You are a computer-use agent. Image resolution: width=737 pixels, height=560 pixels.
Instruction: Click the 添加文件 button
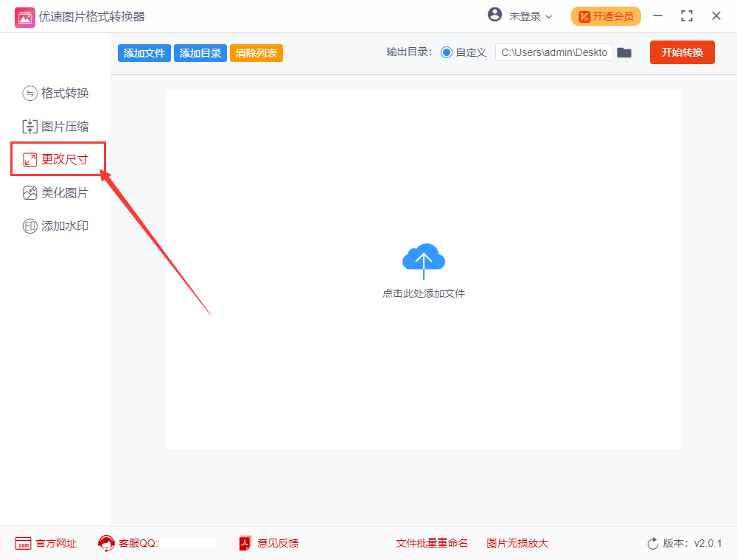(x=144, y=52)
